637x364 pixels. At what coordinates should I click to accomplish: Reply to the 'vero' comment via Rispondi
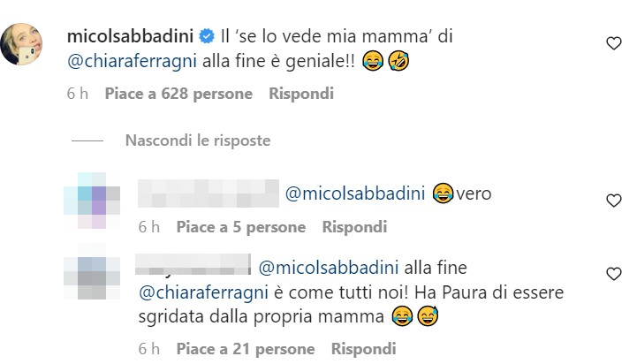354,227
